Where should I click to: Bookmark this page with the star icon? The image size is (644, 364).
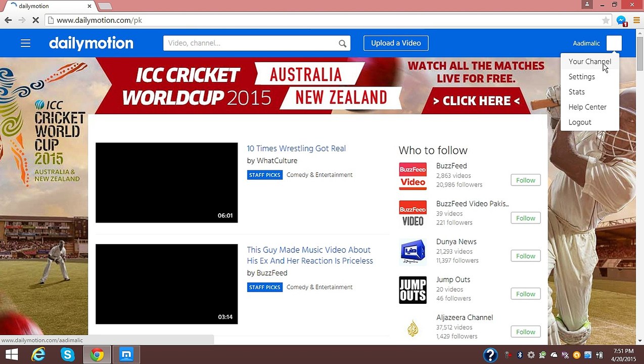(606, 20)
